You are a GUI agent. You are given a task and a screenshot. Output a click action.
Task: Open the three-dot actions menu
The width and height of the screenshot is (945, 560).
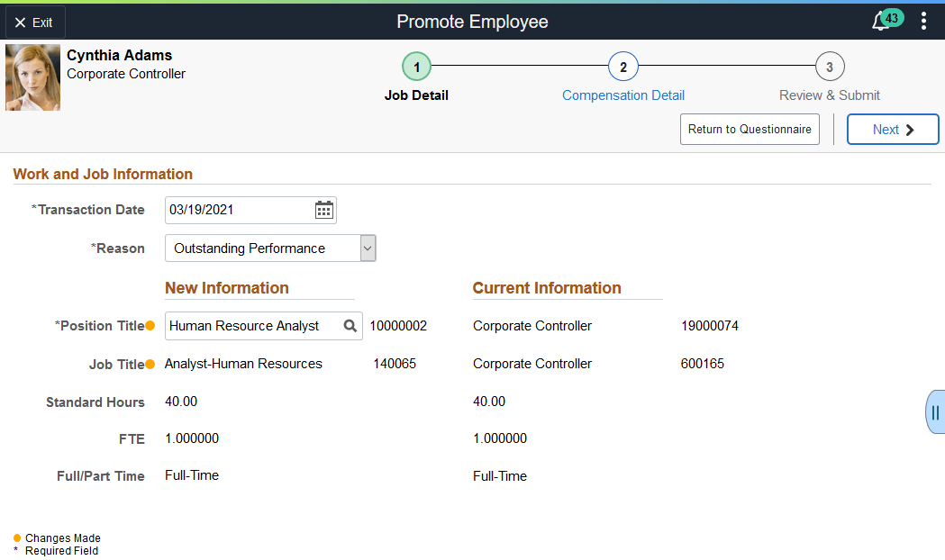[923, 20]
